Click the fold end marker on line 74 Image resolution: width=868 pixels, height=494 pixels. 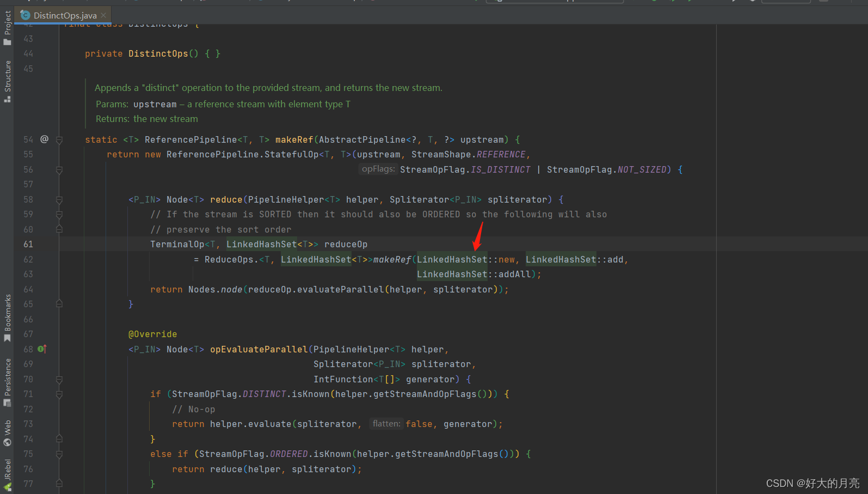pyautogui.click(x=59, y=439)
